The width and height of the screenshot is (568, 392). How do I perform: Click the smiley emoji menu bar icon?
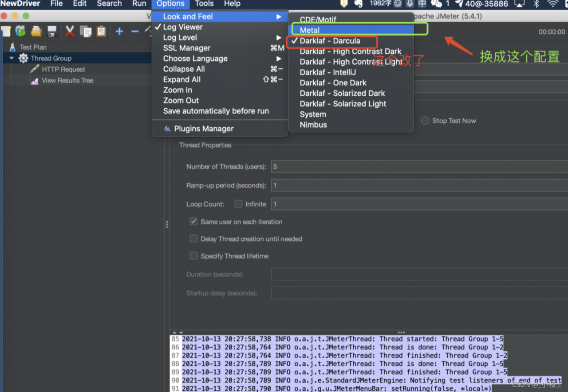(x=398, y=4)
